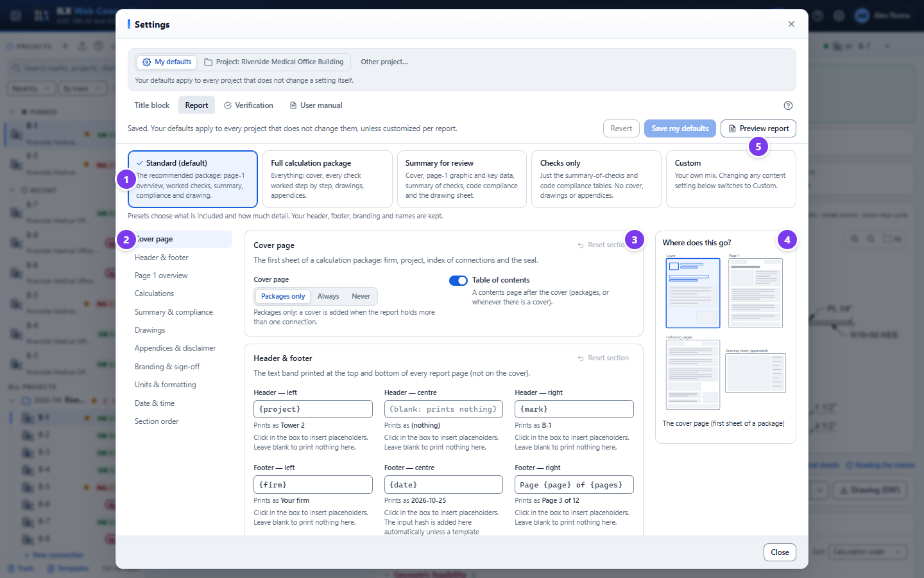Select 'Packages only' cover page option
Viewport: 924px width, 578px height.
(283, 296)
